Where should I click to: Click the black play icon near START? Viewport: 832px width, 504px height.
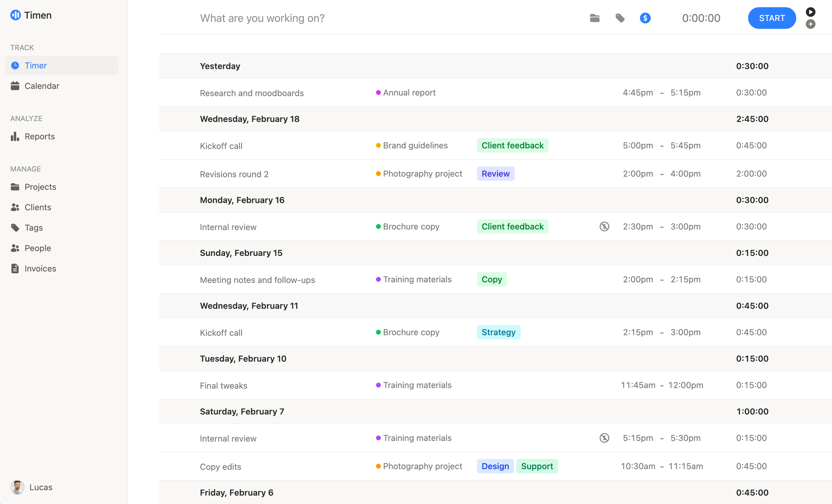click(811, 12)
